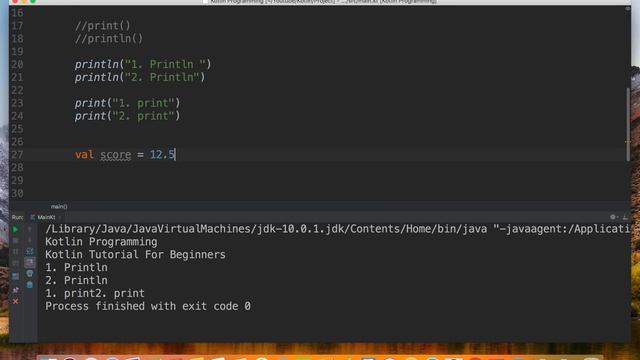
Task: Click the 'val' keyword on line 27
Action: [x=84, y=155]
